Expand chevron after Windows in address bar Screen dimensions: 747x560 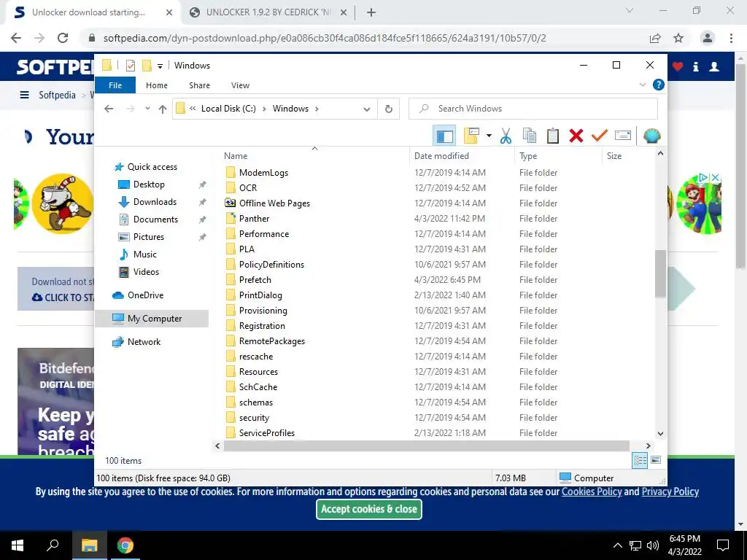point(317,109)
